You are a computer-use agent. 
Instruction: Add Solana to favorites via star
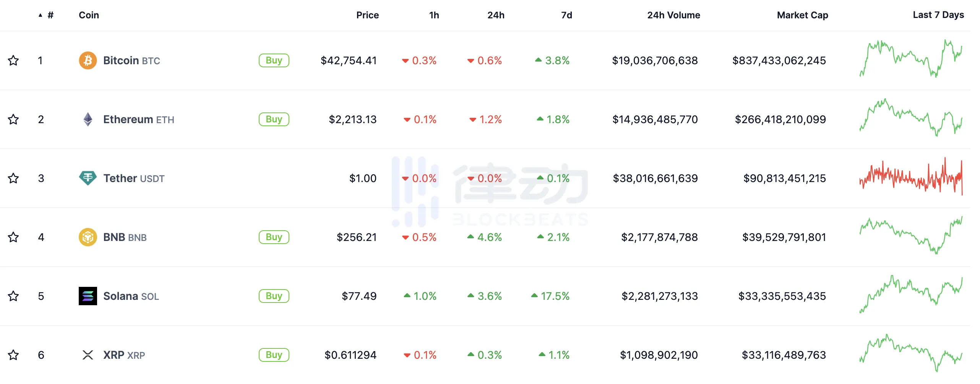point(13,296)
